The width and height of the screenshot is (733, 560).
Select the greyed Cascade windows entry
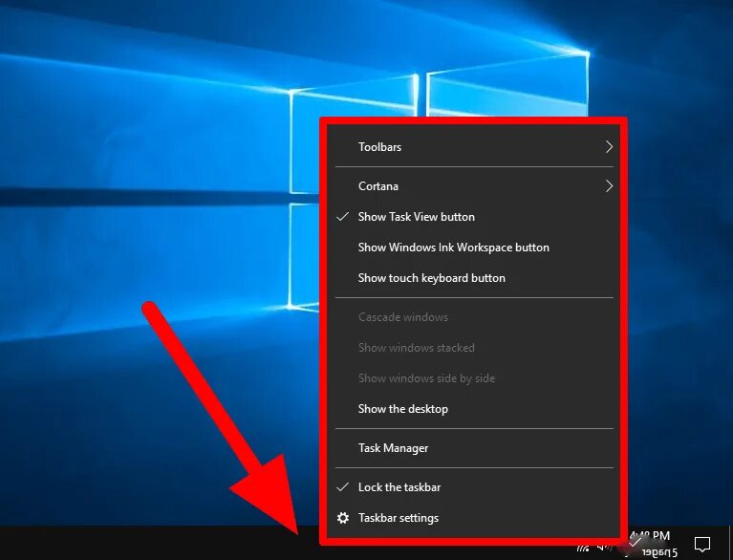point(474,317)
